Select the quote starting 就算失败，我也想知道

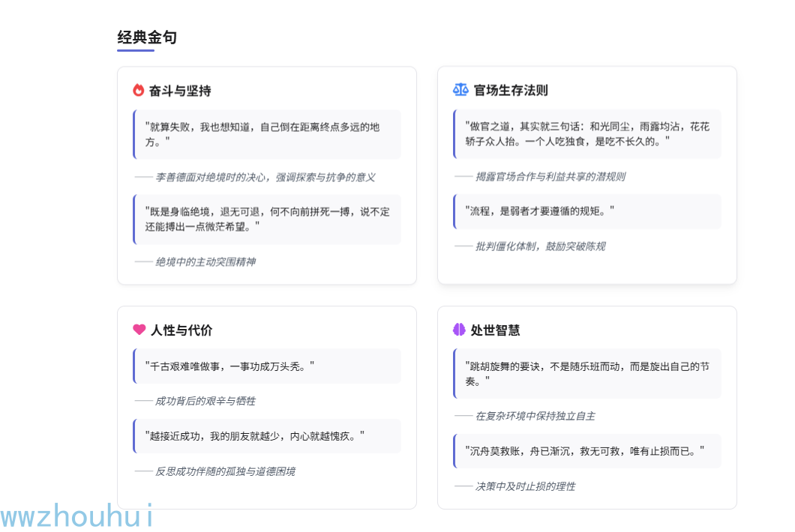[x=267, y=134]
